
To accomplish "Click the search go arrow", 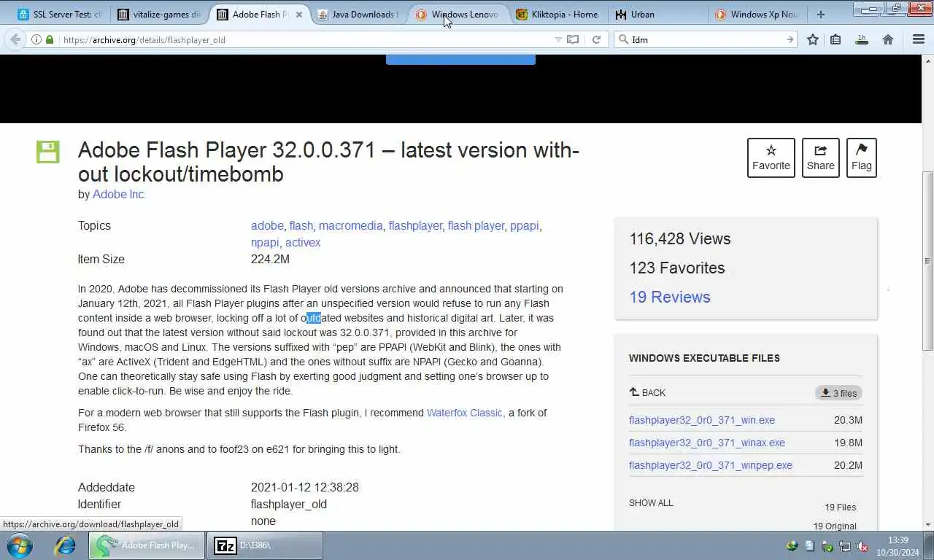I will point(790,39).
